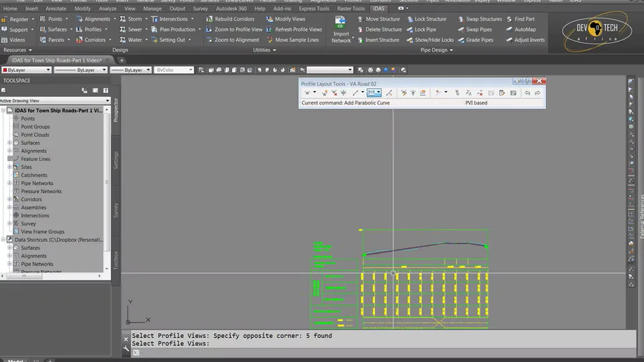Click Lock Pipe toggle

pos(421,29)
